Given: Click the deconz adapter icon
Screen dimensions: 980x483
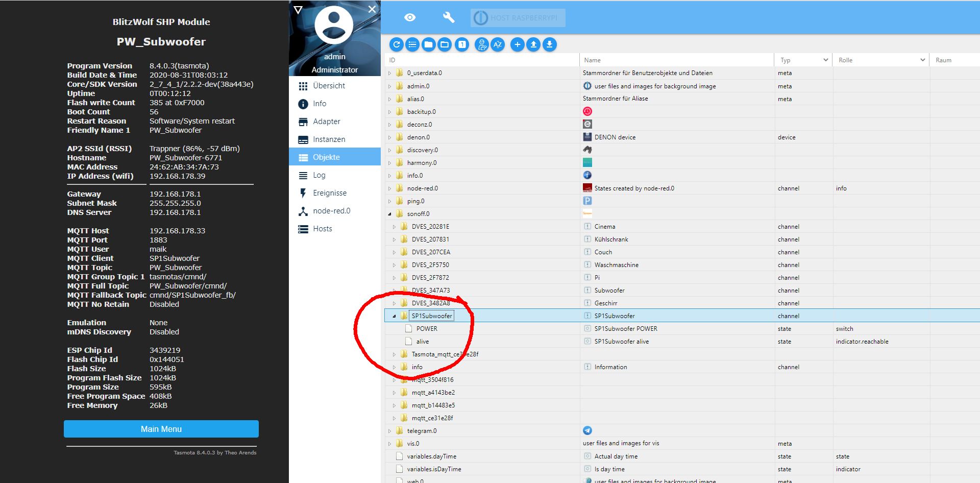Looking at the screenshot, I should coord(587,124).
